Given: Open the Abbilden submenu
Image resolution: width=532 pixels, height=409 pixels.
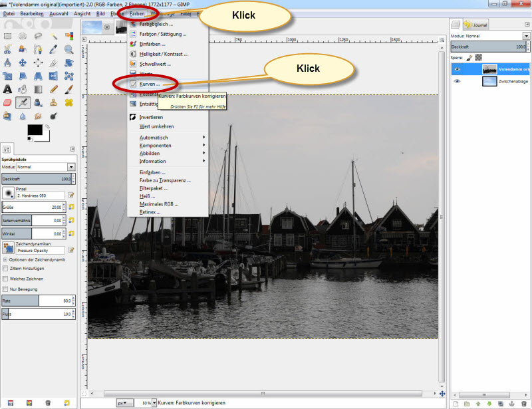Looking at the screenshot, I should pos(168,153).
